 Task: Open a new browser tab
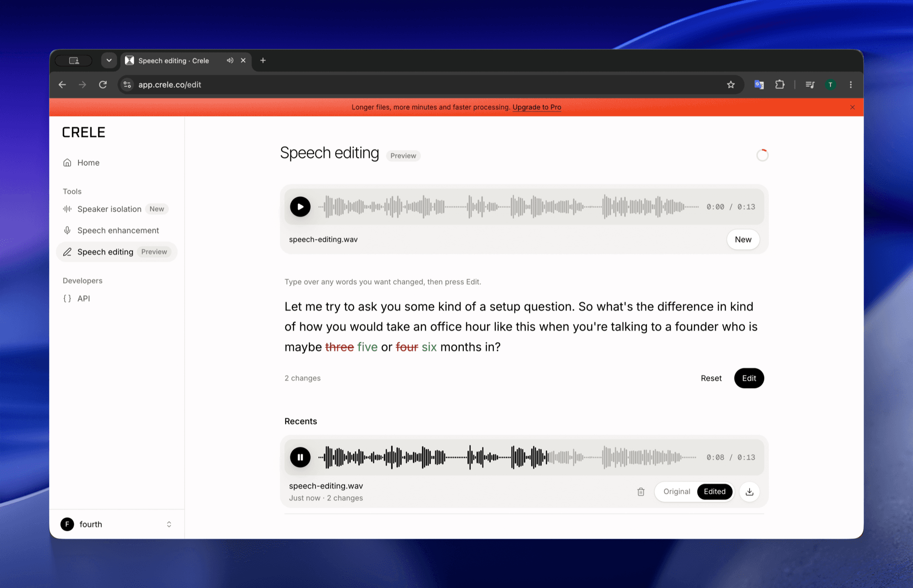click(263, 60)
